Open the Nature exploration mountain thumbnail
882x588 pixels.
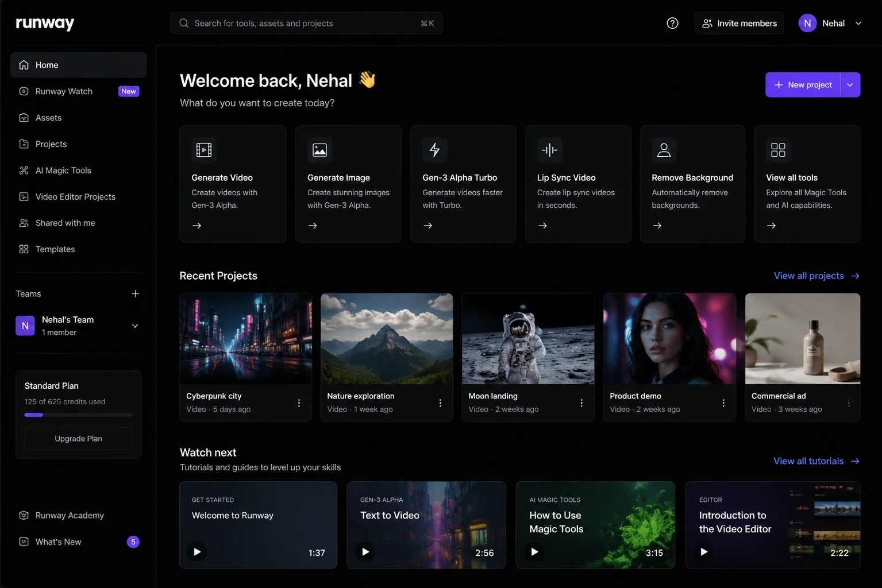point(387,339)
